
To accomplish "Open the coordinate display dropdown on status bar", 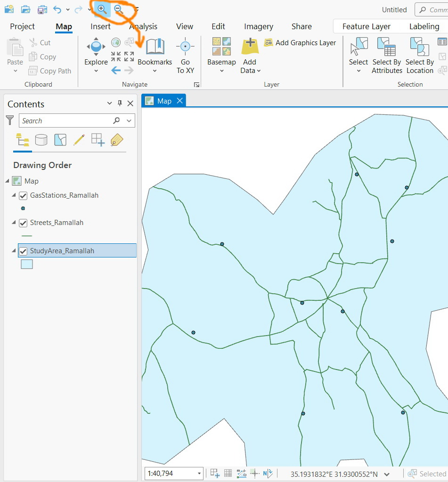I will click(387, 474).
